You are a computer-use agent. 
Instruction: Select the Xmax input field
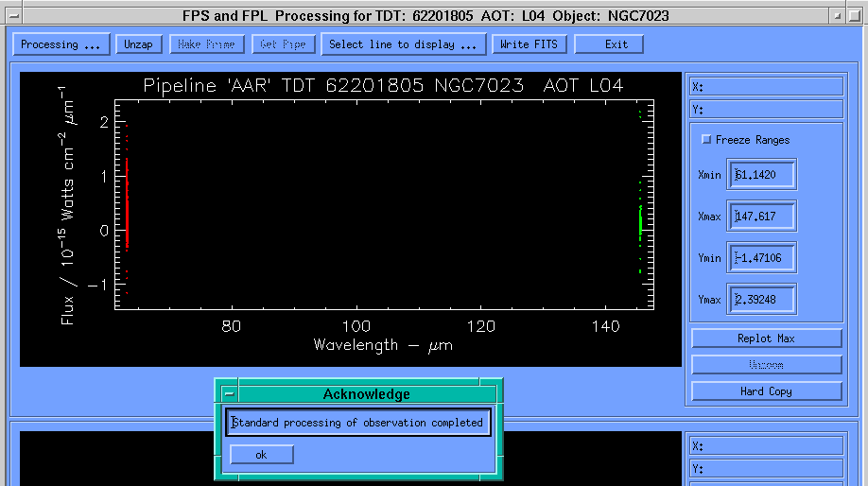coord(762,217)
